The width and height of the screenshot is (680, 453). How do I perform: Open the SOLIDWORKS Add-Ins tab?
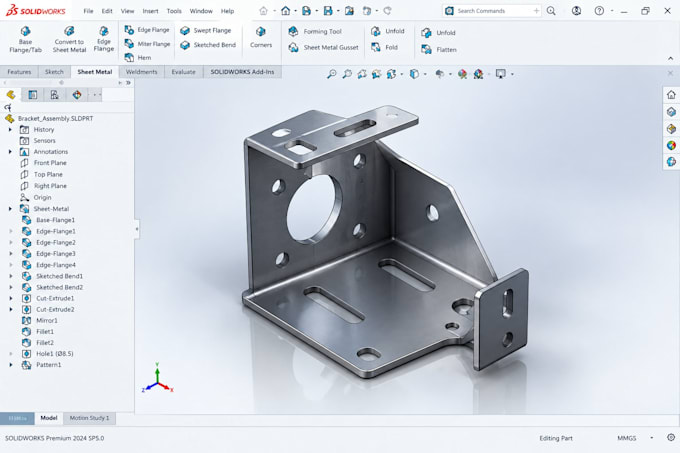point(242,72)
